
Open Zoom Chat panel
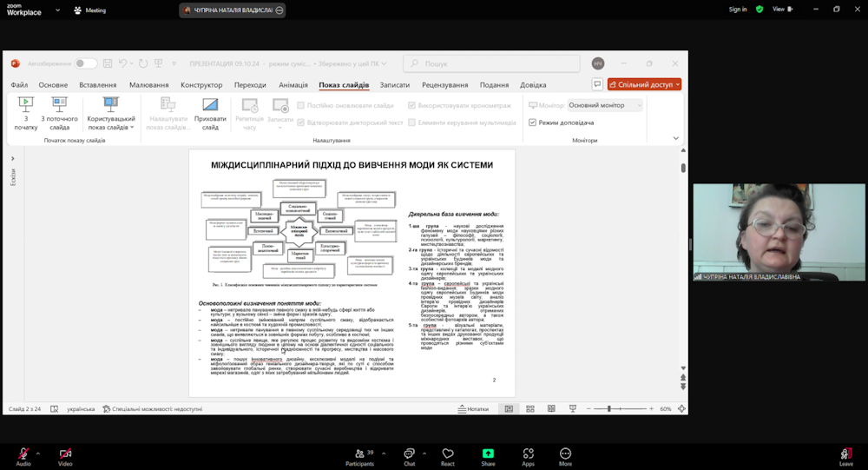pos(409,457)
